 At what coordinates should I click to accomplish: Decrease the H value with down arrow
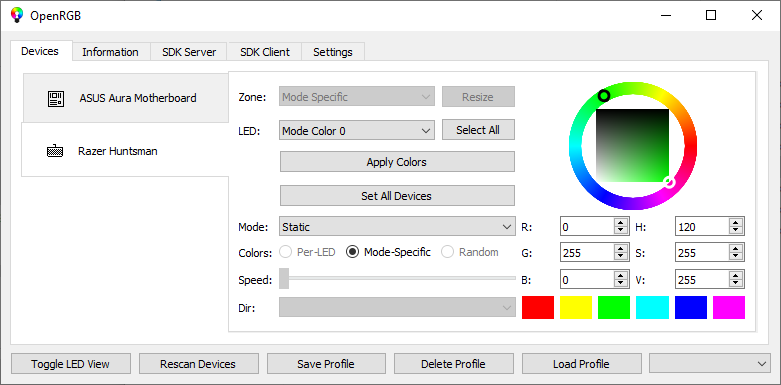pyautogui.click(x=736, y=231)
